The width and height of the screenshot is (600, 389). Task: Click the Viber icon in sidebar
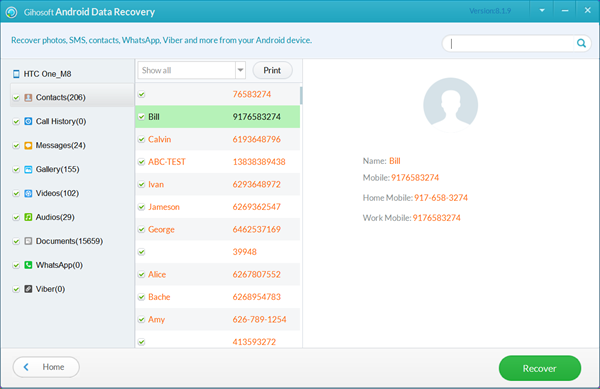tap(28, 289)
